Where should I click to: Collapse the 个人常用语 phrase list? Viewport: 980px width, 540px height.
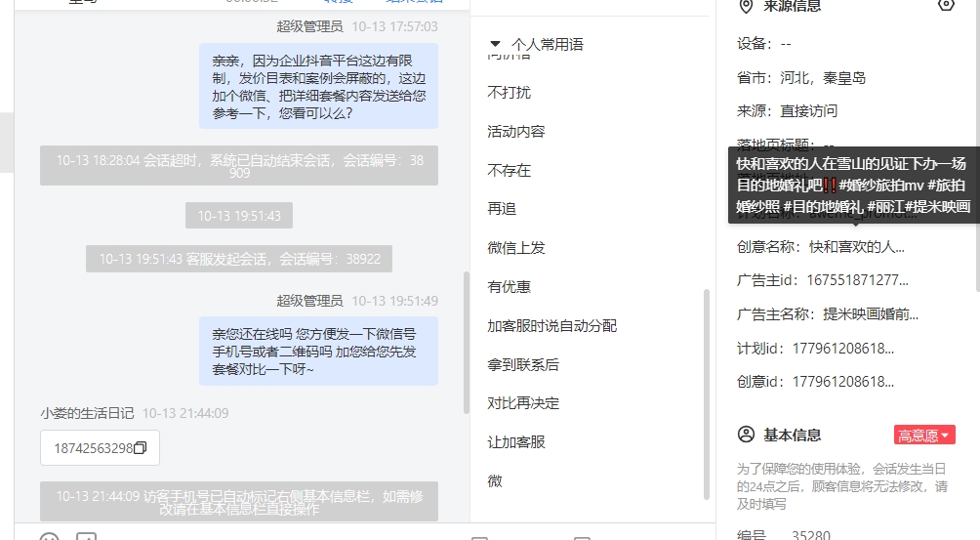tap(495, 44)
